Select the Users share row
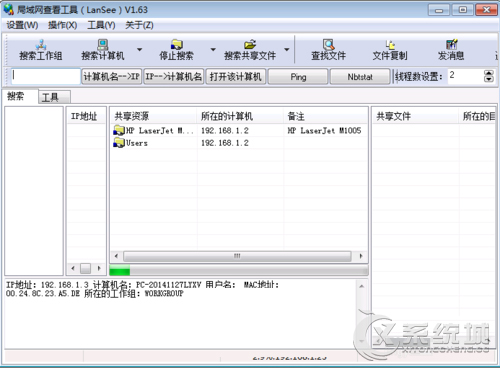 (239, 143)
